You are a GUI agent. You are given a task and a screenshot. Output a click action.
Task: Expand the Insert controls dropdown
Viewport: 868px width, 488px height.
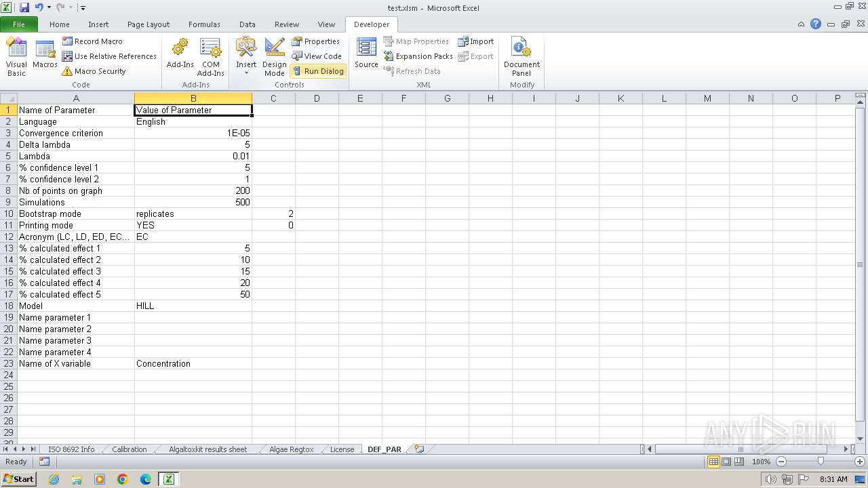pos(246,57)
